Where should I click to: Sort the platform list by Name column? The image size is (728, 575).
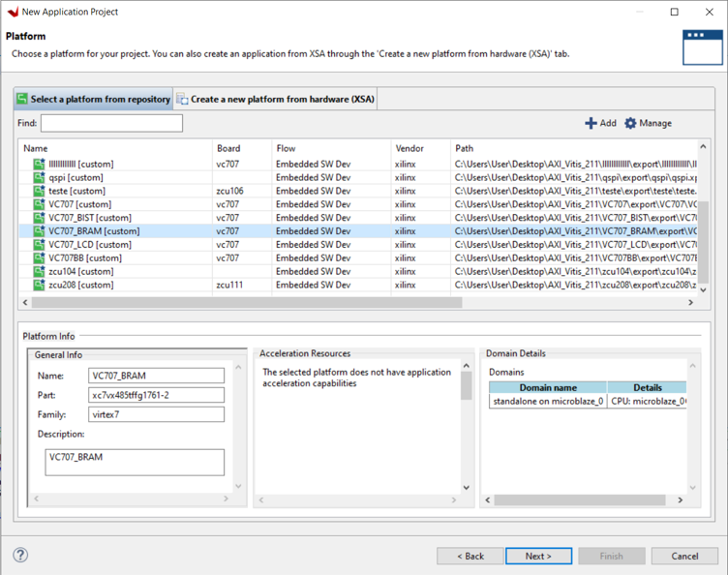[115, 148]
